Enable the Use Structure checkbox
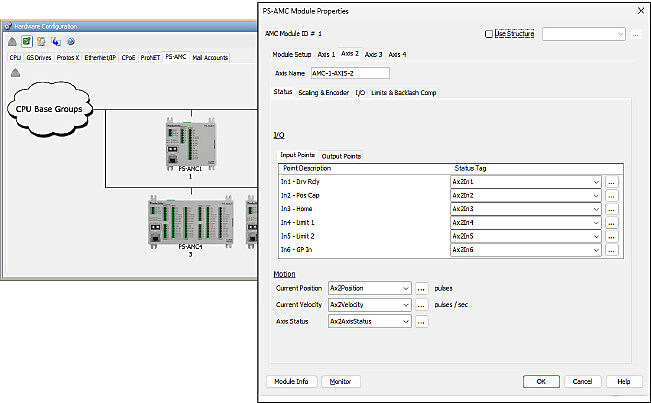651x403 pixels. point(489,34)
